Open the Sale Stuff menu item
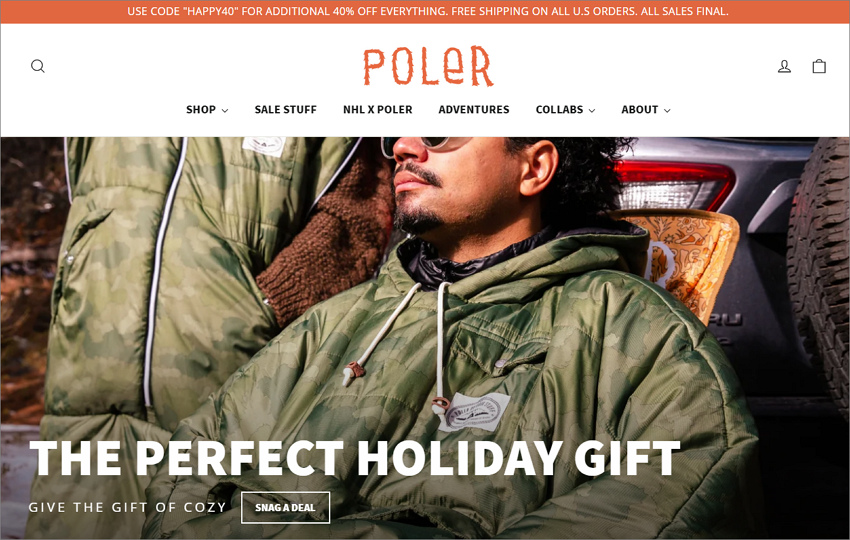Image resolution: width=850 pixels, height=540 pixels. 286,110
